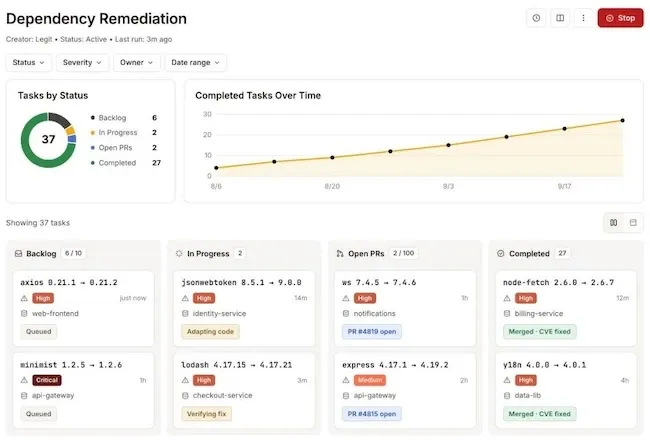Open the three-dot more options menu
650x440 pixels.
point(583,18)
